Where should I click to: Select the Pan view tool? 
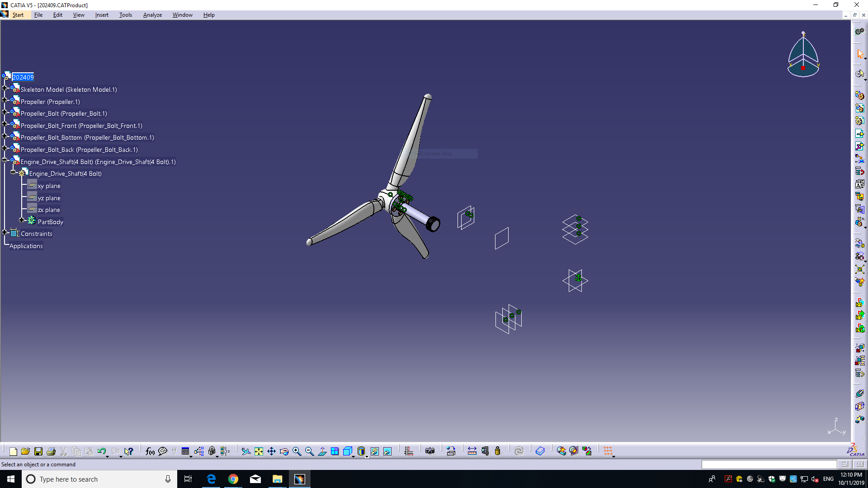coord(271,451)
